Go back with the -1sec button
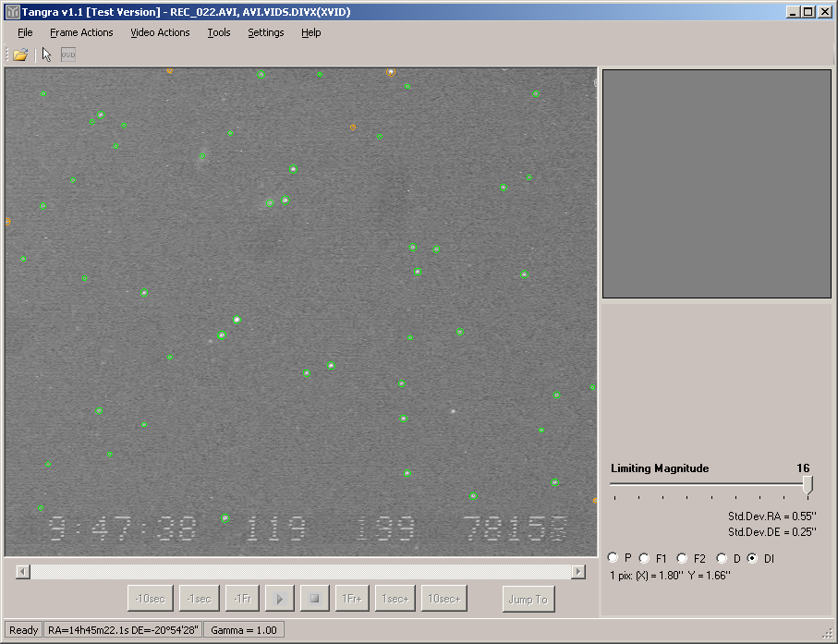 tap(199, 599)
